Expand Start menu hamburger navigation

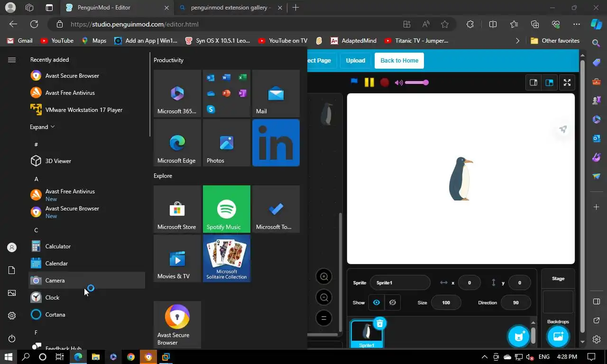coord(12,60)
